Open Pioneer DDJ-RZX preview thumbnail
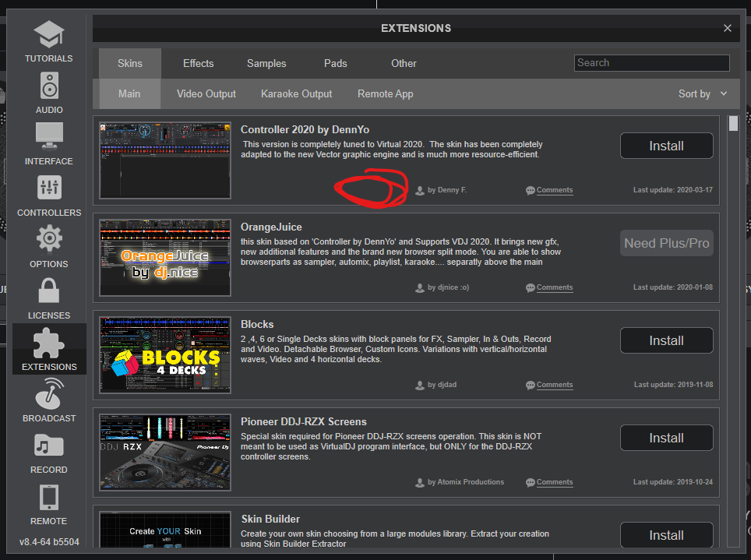Image resolution: width=751 pixels, height=560 pixels. 164,453
